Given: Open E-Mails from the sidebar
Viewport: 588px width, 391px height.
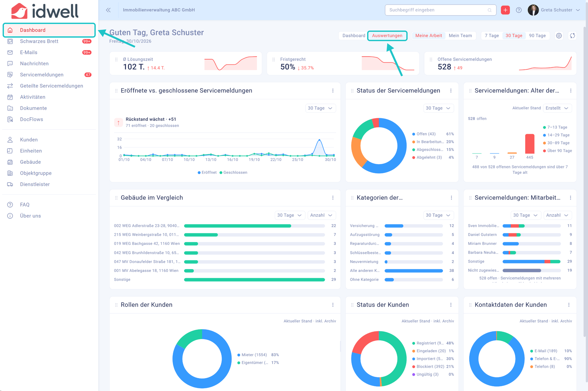Looking at the screenshot, I should pyautogui.click(x=49, y=52).
